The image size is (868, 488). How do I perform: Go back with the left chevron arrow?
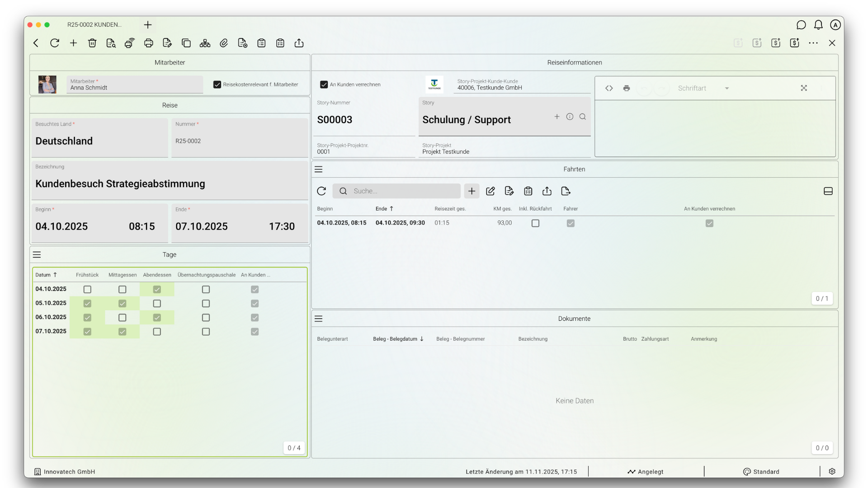tap(36, 43)
